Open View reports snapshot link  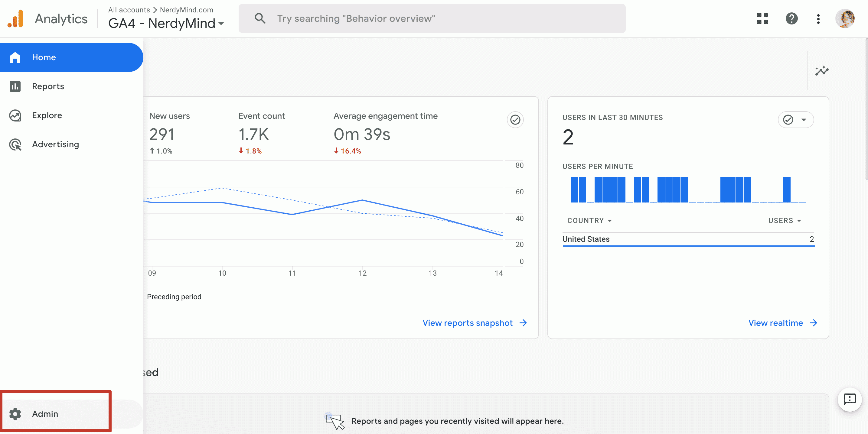(475, 323)
